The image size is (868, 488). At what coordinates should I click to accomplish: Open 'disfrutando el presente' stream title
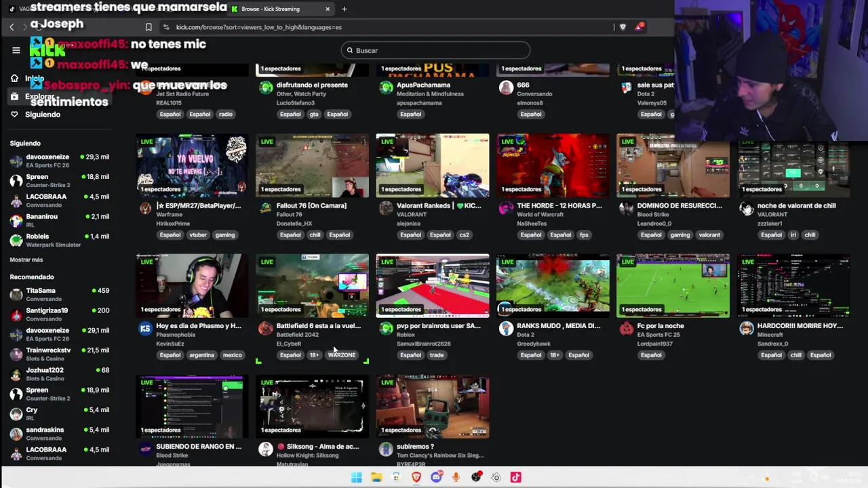[x=312, y=85]
